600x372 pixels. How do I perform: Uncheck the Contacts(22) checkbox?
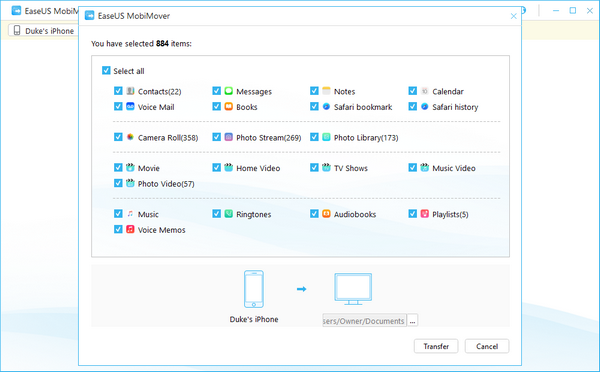118,91
